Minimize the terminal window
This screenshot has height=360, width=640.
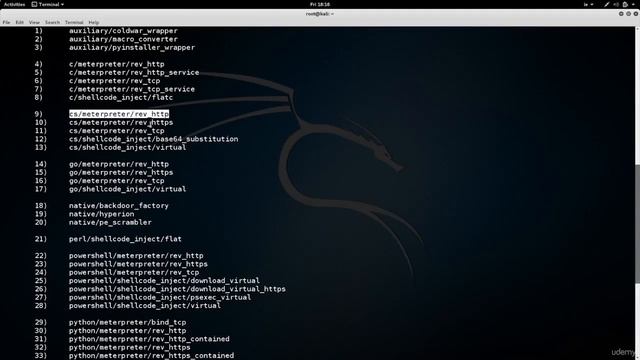[x=621, y=14]
